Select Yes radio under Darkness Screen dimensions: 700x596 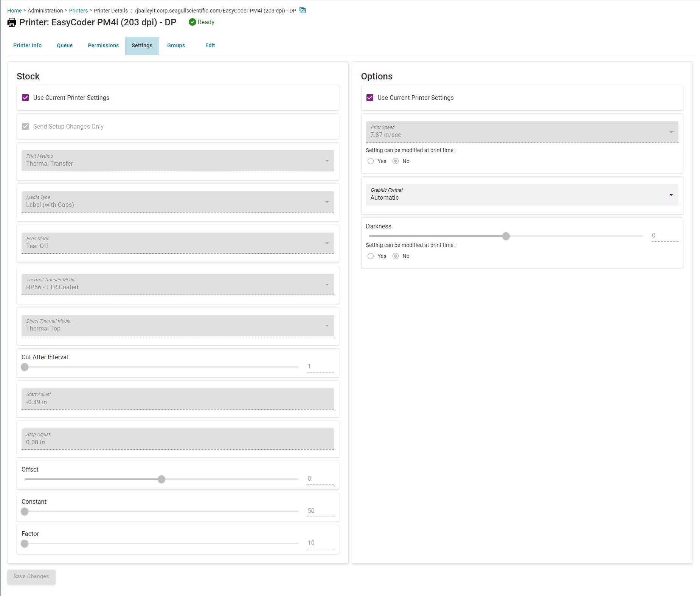(371, 256)
